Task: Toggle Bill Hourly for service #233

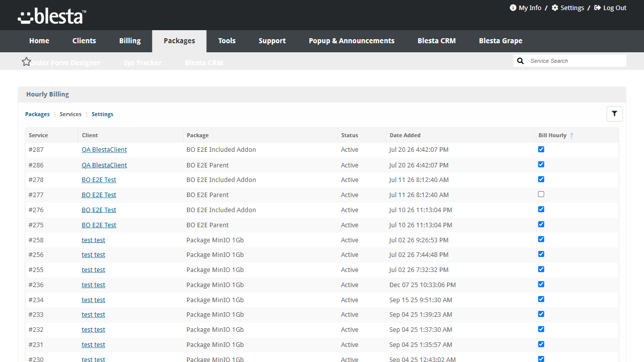Action: [541, 314]
